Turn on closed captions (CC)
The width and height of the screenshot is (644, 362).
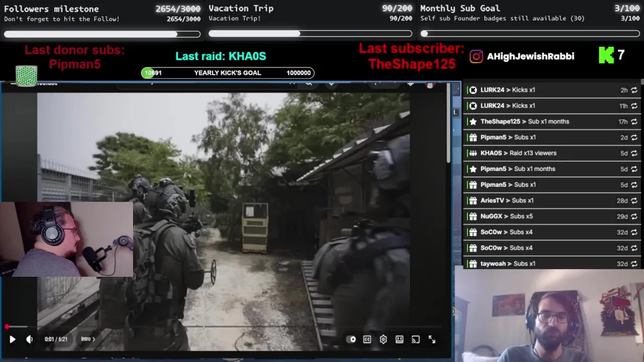[367, 339]
